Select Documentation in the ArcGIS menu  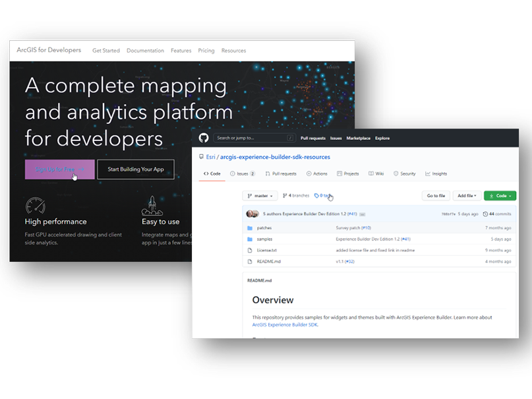[145, 51]
